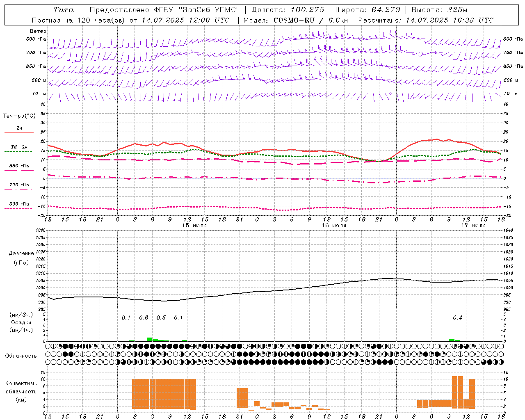Select the text Предоставлено ФГБУ "ЗапСиб УГМС"
Viewport: 525px width, 420px height.
[164, 10]
